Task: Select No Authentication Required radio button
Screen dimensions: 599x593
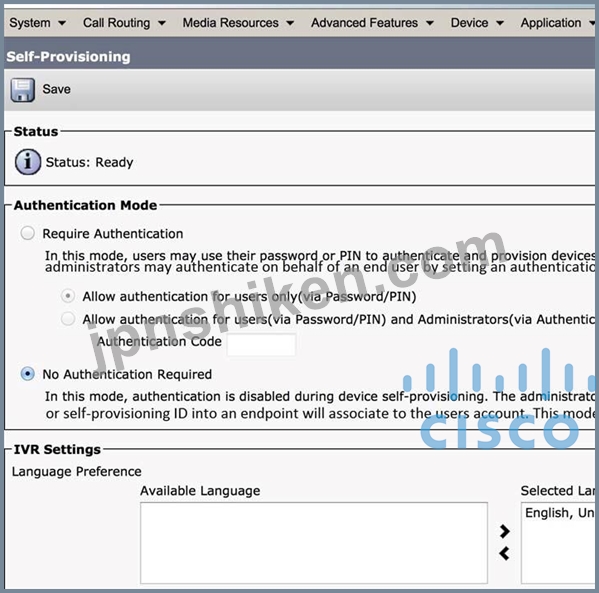Action: [28, 374]
